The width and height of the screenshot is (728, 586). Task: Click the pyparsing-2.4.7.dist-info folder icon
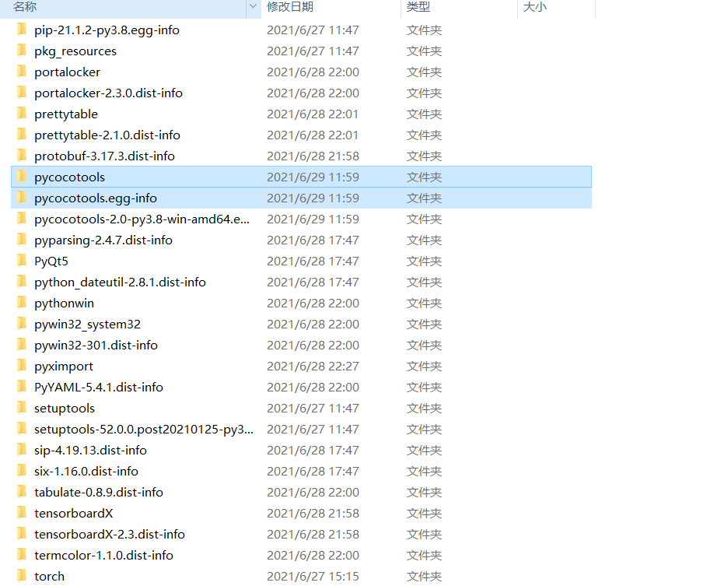coord(21,240)
